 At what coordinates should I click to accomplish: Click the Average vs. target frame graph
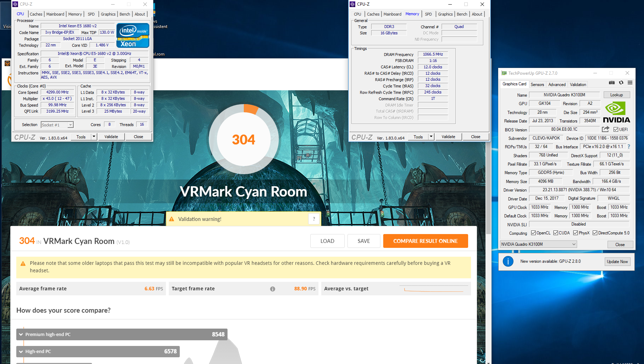(x=433, y=289)
